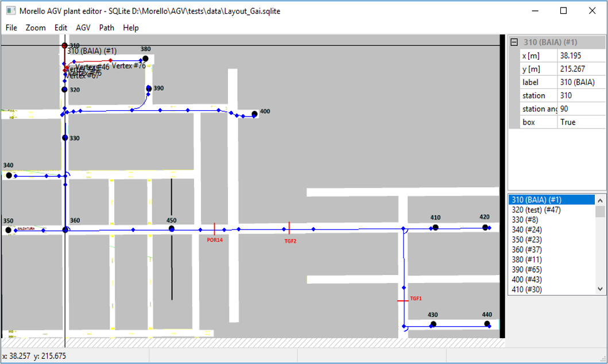Open the Path menu

pos(107,28)
